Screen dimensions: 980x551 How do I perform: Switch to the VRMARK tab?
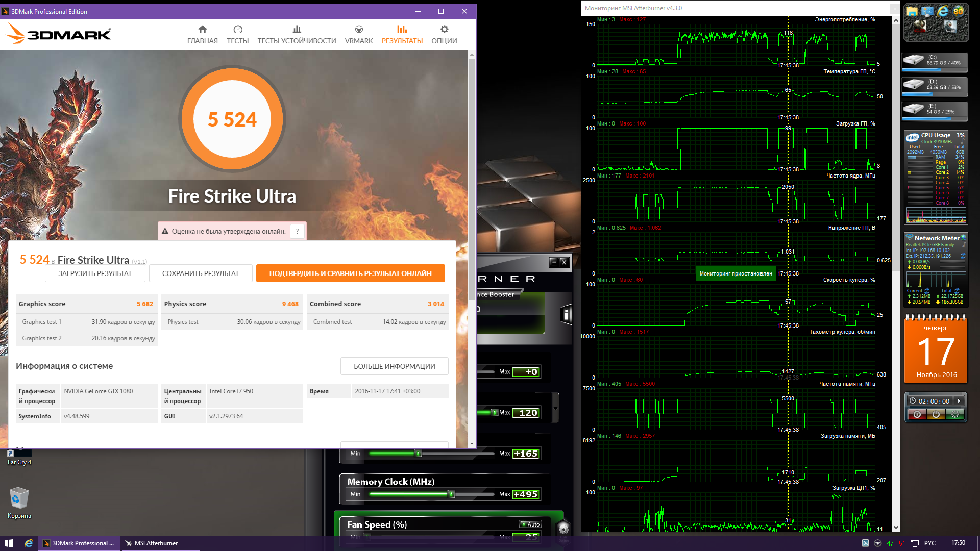click(x=359, y=35)
